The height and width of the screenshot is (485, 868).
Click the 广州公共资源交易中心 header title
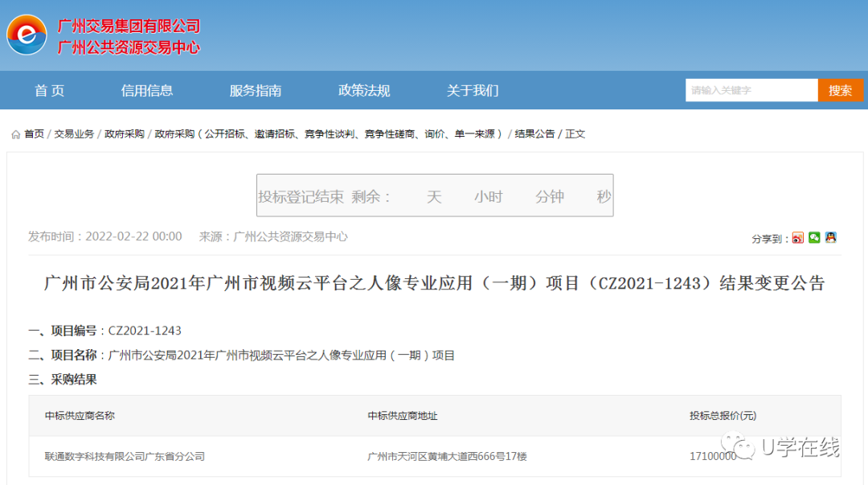(x=129, y=47)
